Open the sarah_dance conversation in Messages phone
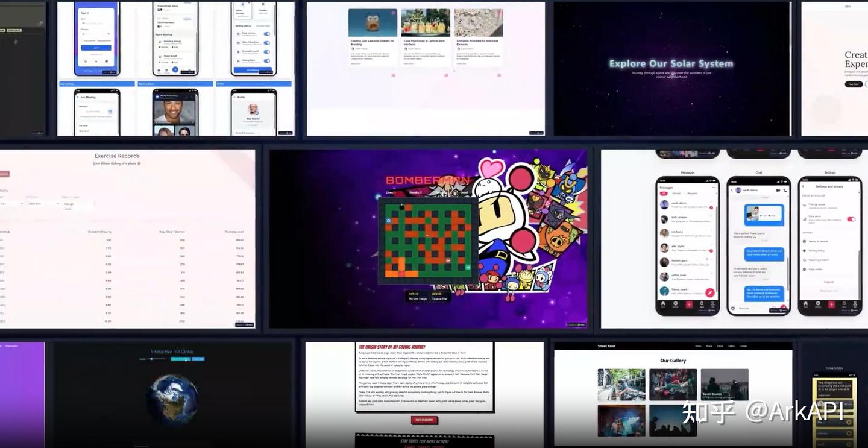Screen dimensions: 868x448 (x=687, y=205)
